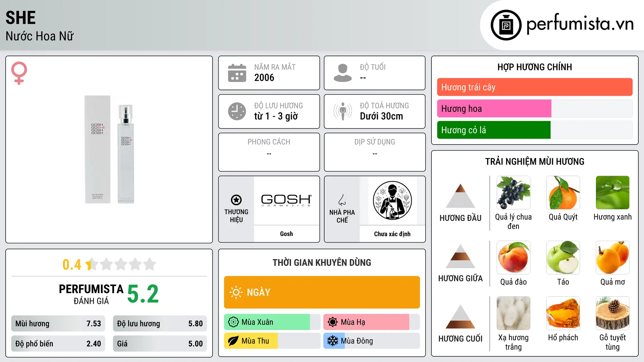Image resolution: width=644 pixels, height=362 pixels.
Task: Click the longevity value từ 1 - 3 giờ
Action: (276, 116)
